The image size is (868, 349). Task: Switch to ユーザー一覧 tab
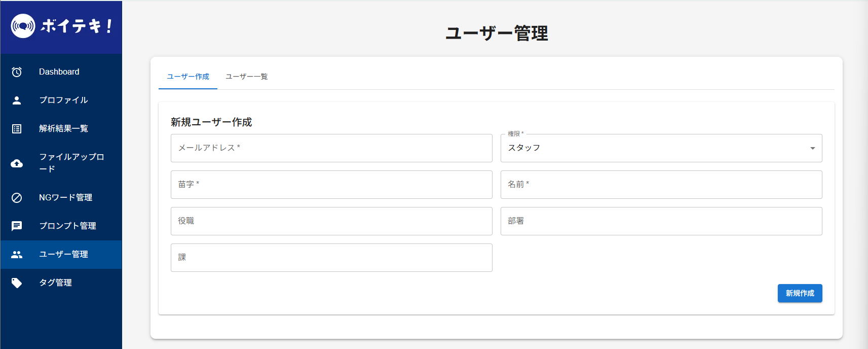tap(247, 77)
